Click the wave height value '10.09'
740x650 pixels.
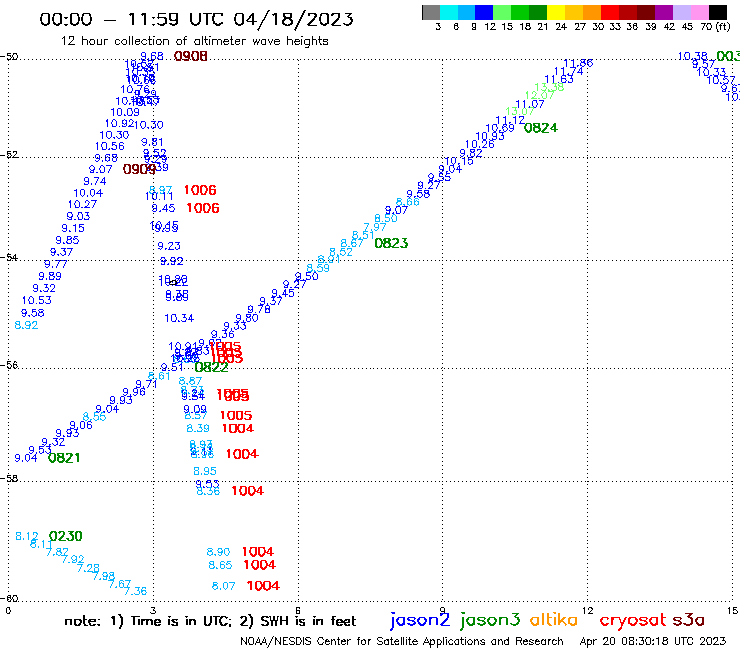[125, 112]
